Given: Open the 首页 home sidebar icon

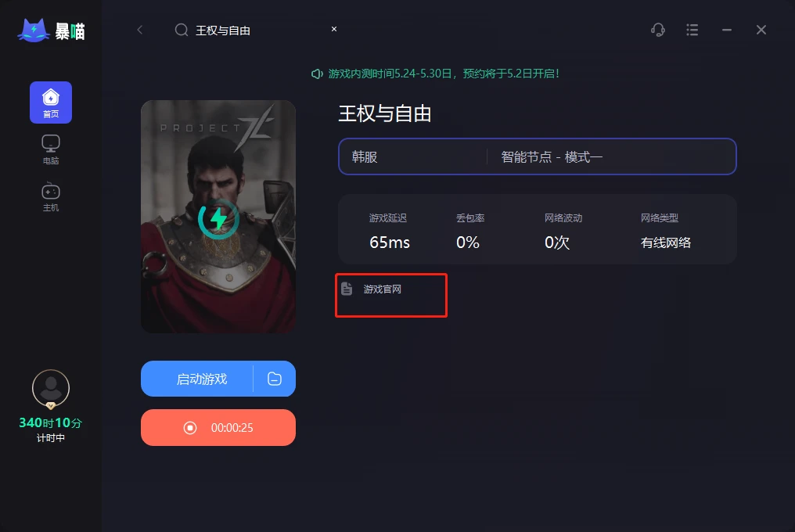Looking at the screenshot, I should tap(51, 102).
